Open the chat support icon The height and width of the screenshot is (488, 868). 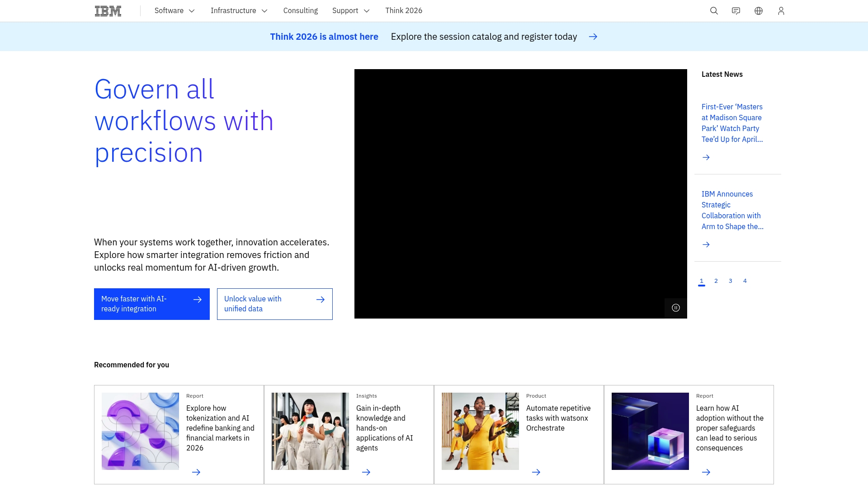point(736,10)
